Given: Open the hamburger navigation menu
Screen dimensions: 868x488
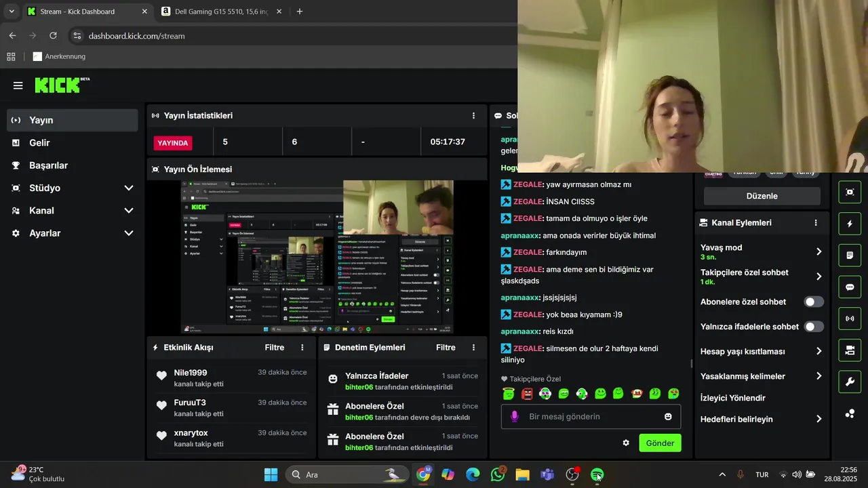Looking at the screenshot, I should 18,86.
